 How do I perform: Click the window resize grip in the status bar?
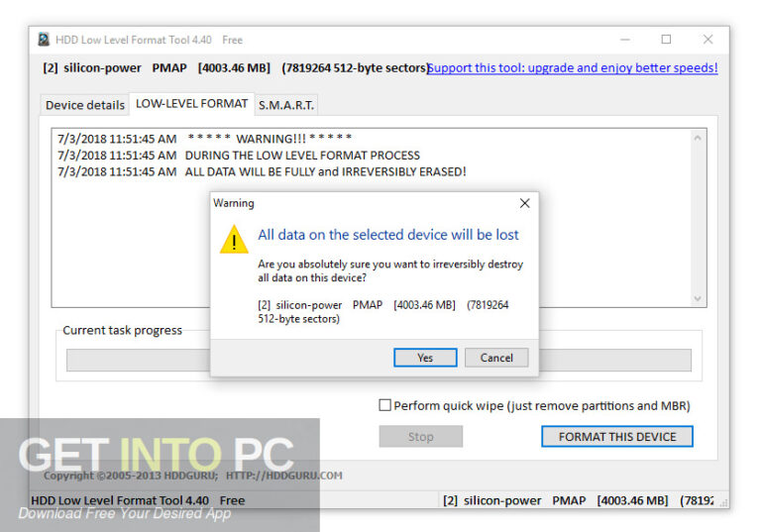coord(723,503)
